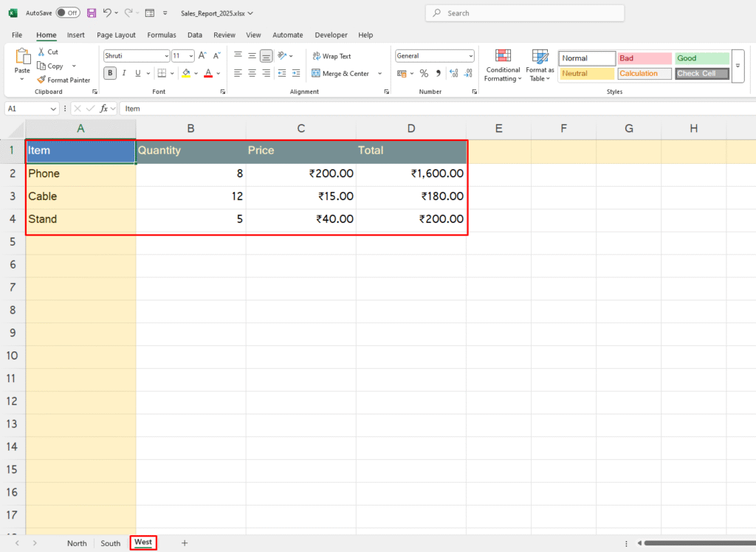The image size is (756, 552).
Task: Apply the Good cell style swatch
Action: [701, 58]
